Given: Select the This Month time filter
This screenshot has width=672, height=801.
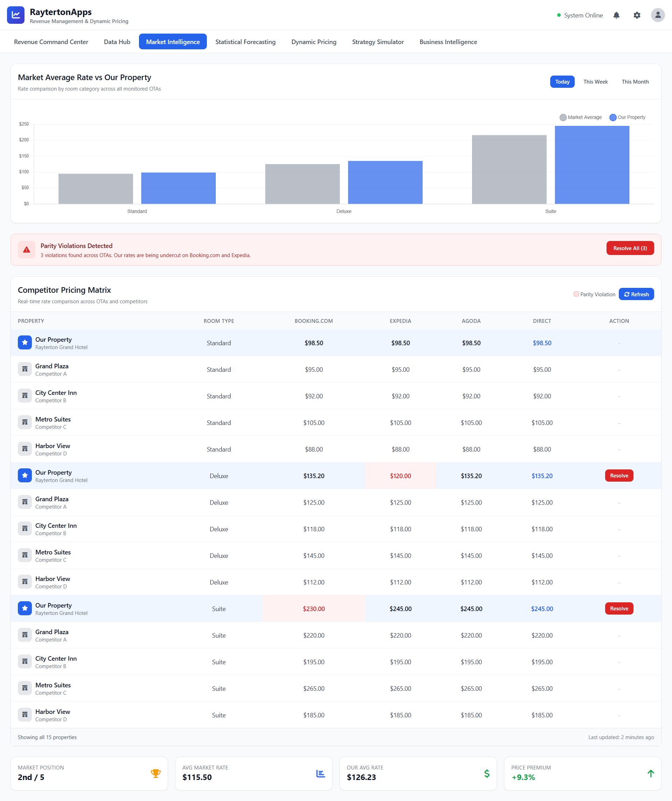Looking at the screenshot, I should [635, 81].
